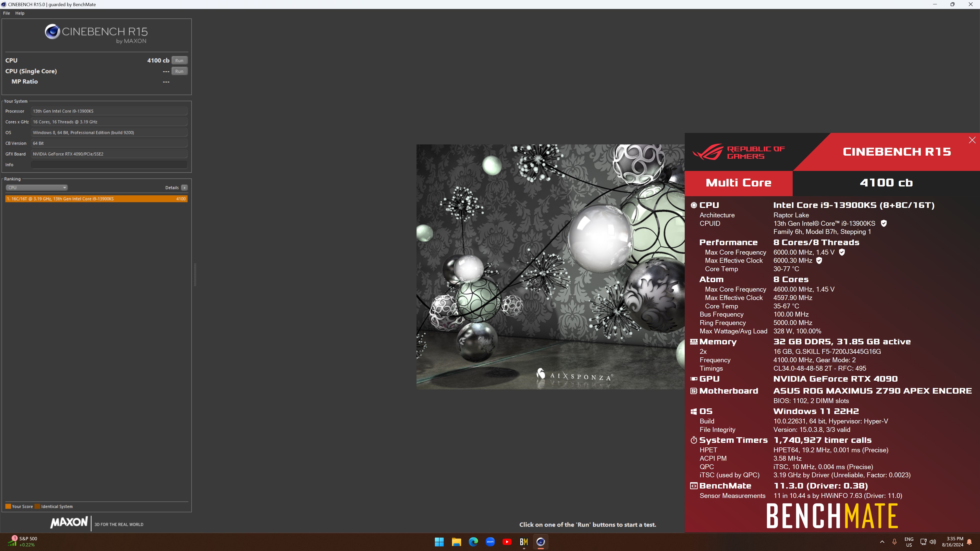The image size is (980, 551).
Task: Click shield icon beside Max Core Frequency 6000.00 MHz
Action: [x=842, y=252]
